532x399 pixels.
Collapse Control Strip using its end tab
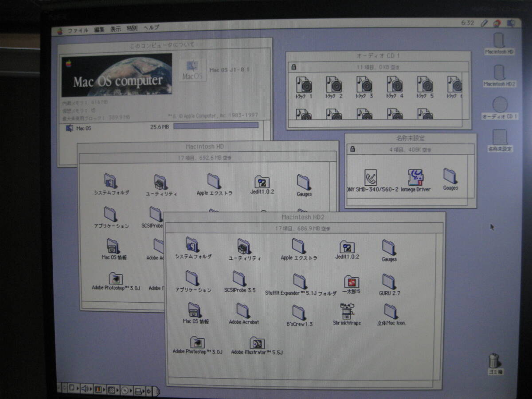point(156,391)
